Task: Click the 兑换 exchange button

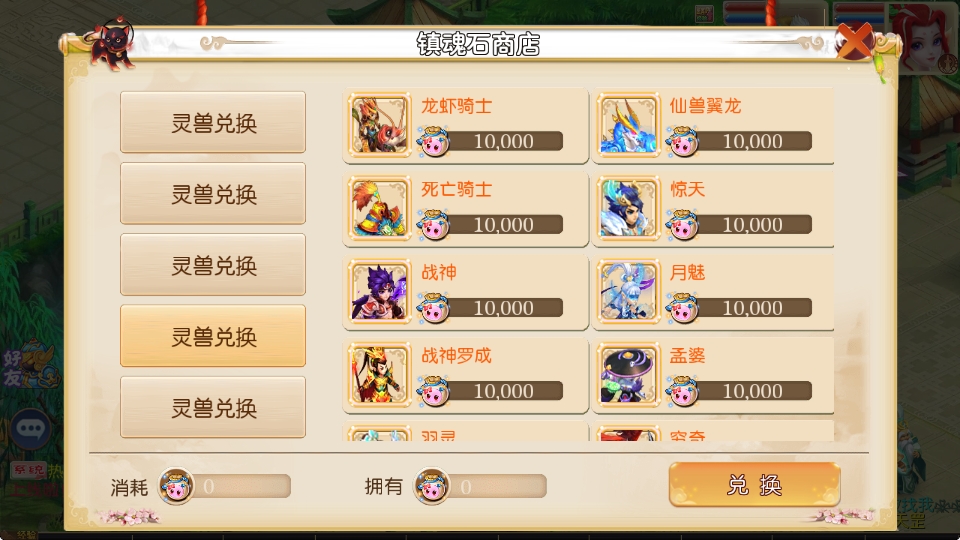Action: (x=754, y=485)
